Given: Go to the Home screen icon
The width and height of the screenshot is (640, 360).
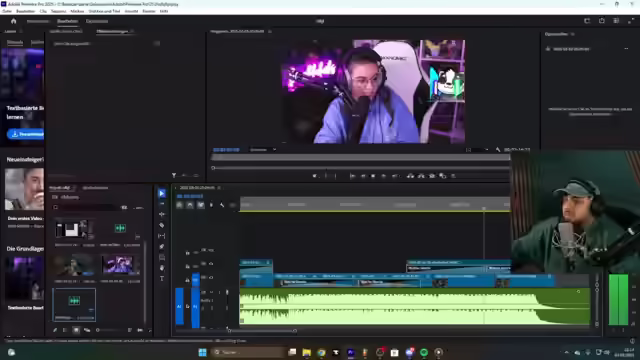Looking at the screenshot, I should 13,21.
